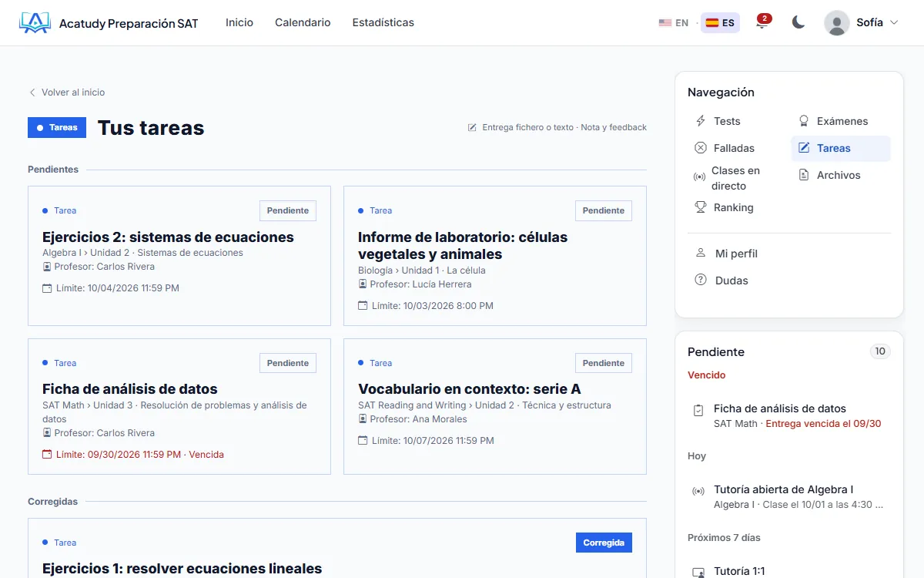Viewport: 924px width, 578px height.
Task: Click the Exámenes medal icon
Action: 804,121
